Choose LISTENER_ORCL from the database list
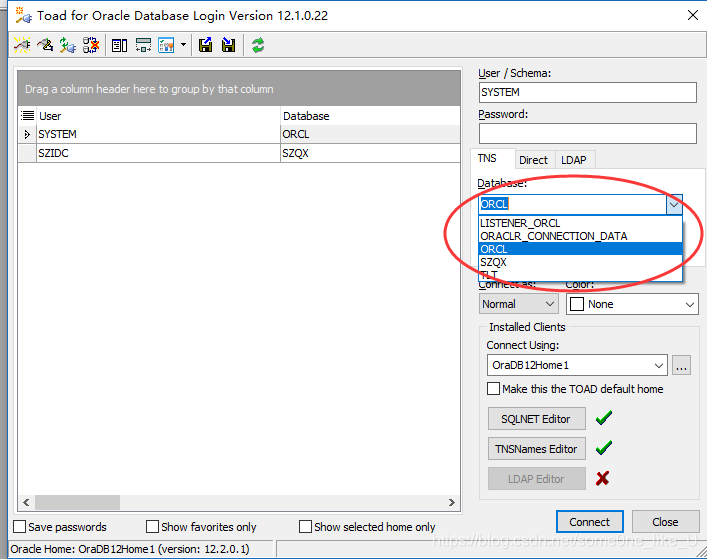The width and height of the screenshot is (707, 559). (x=580, y=223)
